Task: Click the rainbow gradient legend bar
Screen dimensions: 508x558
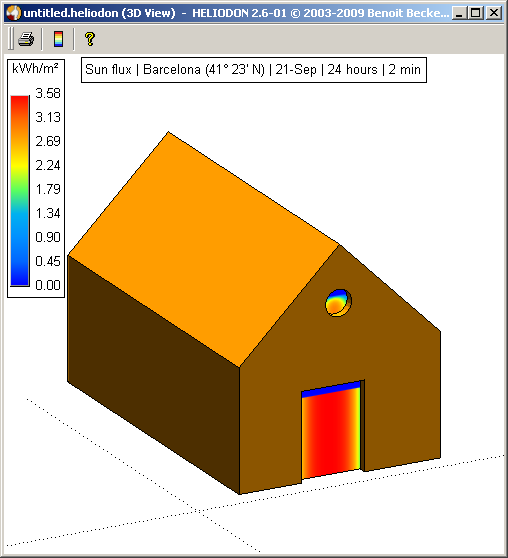Action: tap(20, 190)
